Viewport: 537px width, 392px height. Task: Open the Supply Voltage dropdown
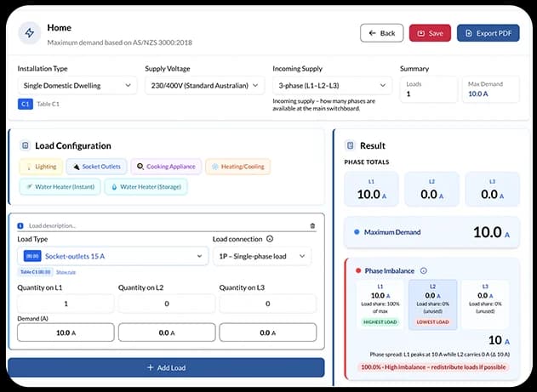204,86
